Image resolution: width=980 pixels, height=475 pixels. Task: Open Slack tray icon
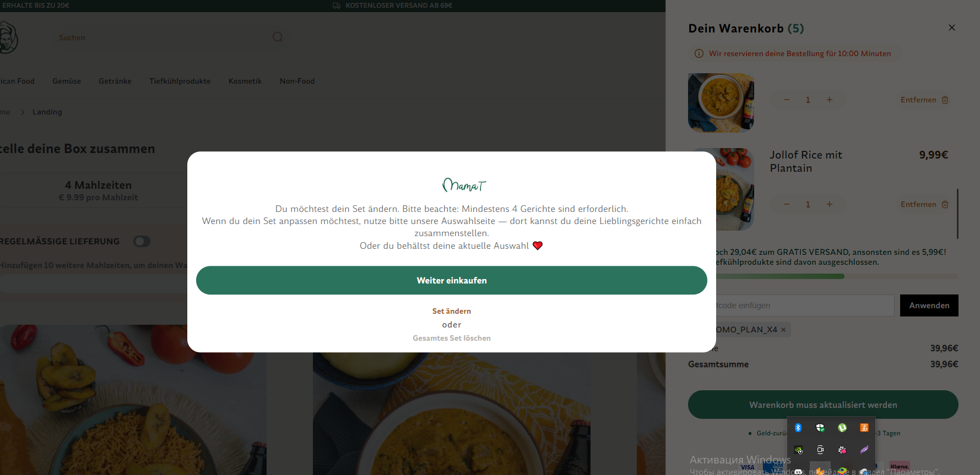(842, 450)
